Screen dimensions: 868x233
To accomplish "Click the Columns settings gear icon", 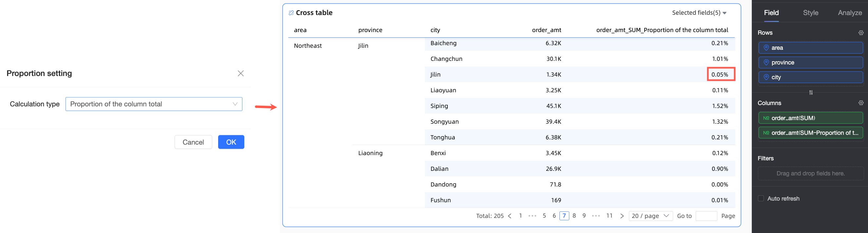I will [x=860, y=103].
